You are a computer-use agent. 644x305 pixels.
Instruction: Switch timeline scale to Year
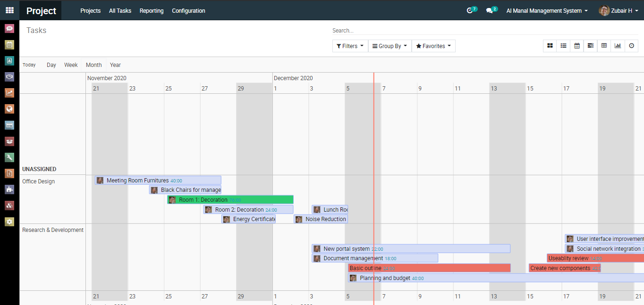115,65
